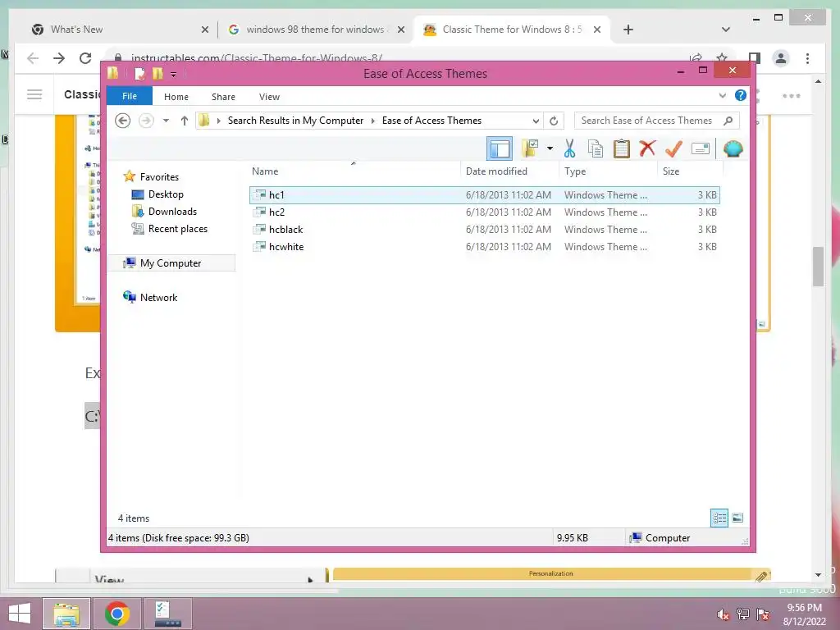Reload the Chrome page
Screen dimensions: 840x630
85,58
